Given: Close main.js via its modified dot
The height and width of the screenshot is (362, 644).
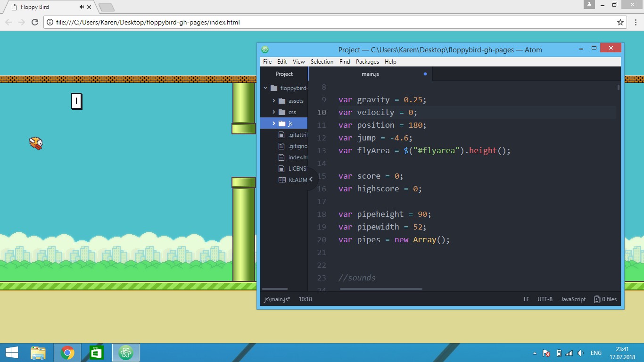Looking at the screenshot, I should [425, 74].
